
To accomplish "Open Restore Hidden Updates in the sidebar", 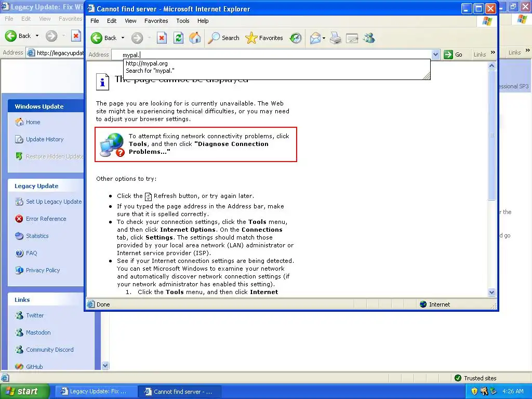I will pyautogui.click(x=55, y=156).
